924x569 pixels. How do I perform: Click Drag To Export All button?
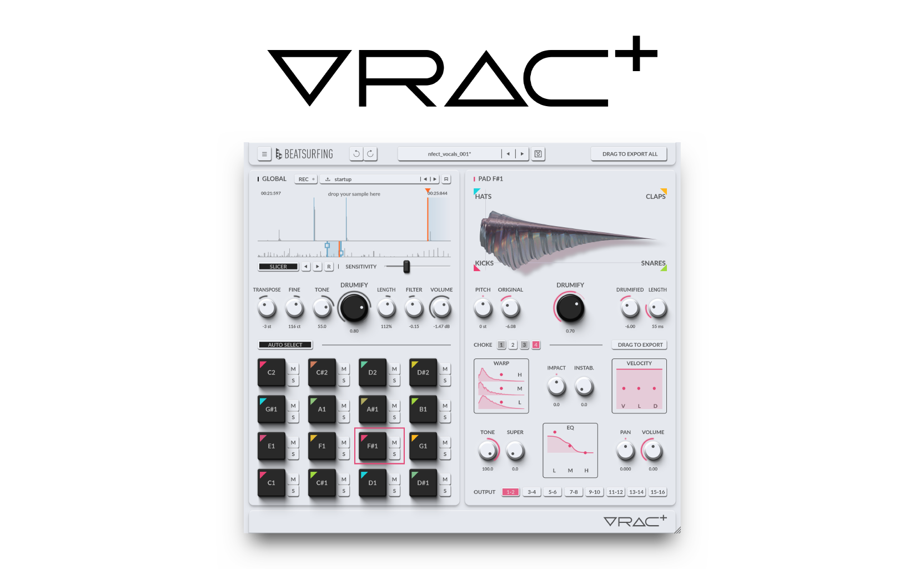(630, 154)
